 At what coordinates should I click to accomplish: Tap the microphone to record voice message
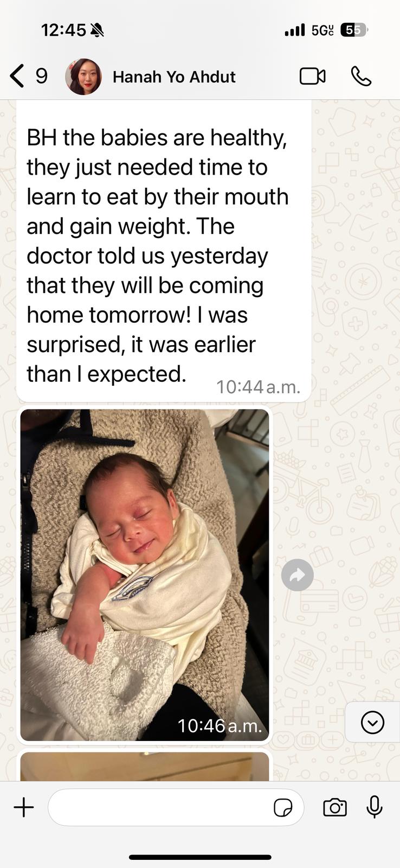tap(374, 807)
